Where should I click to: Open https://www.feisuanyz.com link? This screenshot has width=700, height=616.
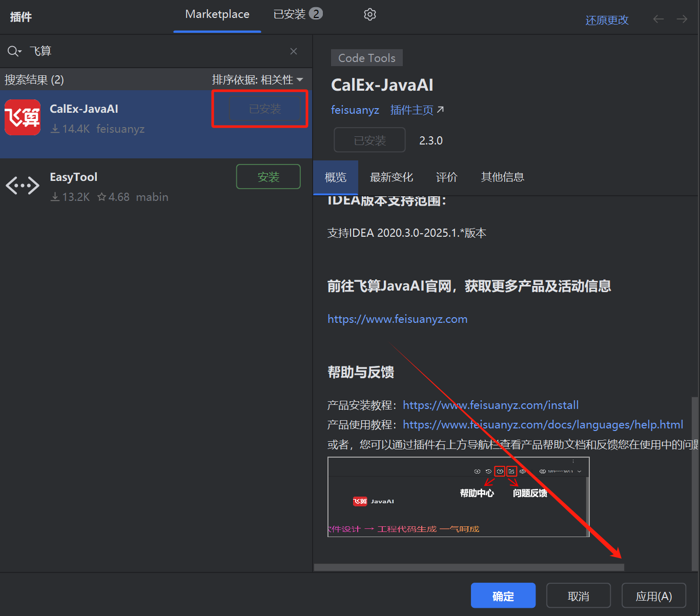click(x=398, y=319)
